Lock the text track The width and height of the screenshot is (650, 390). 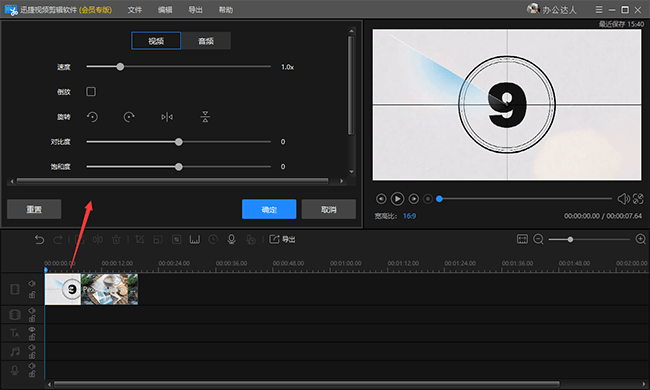32,337
